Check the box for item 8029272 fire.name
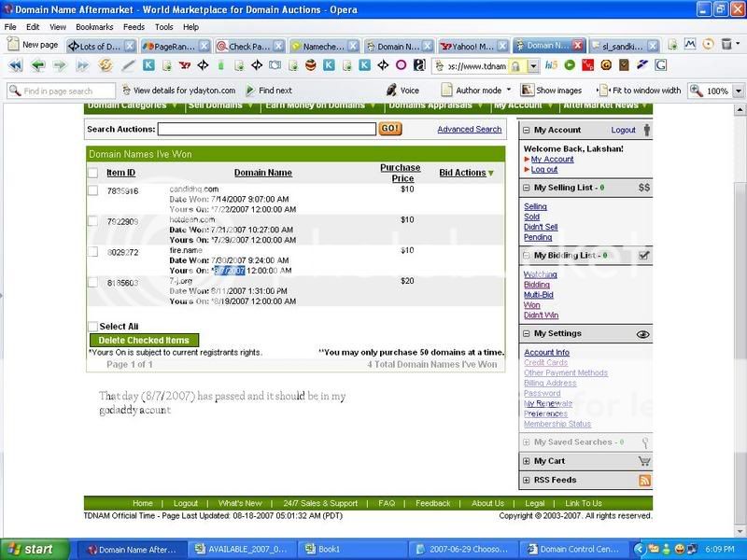The width and height of the screenshot is (747, 560). 92,251
